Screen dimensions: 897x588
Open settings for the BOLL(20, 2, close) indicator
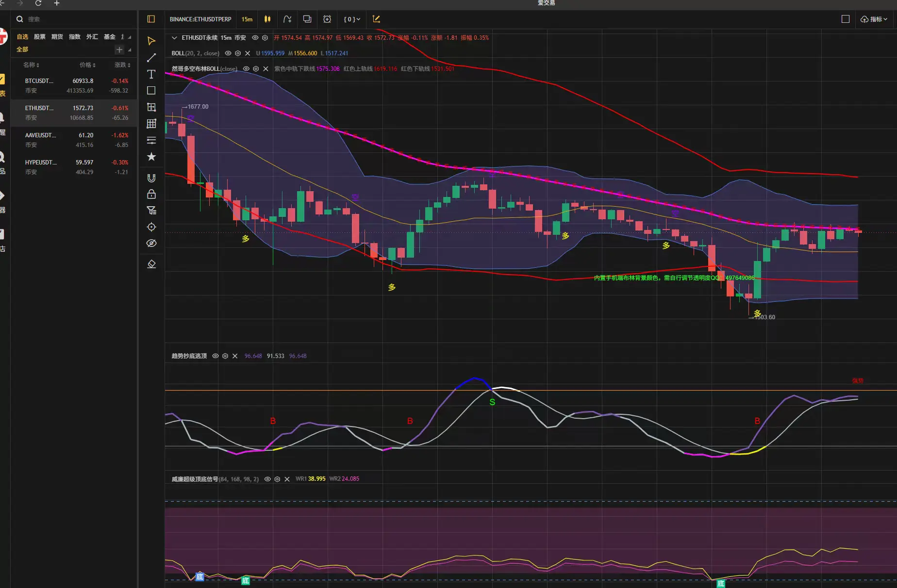click(238, 53)
